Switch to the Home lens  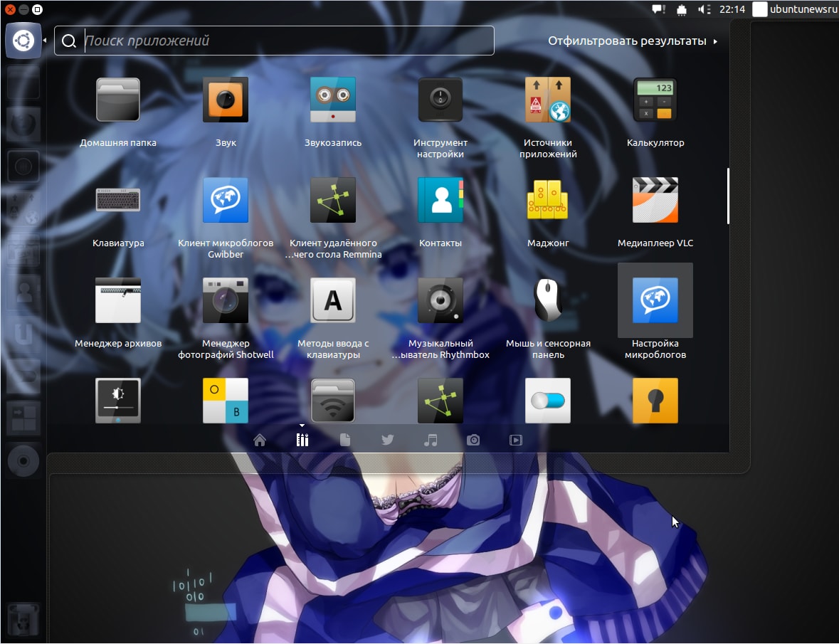[x=260, y=440]
